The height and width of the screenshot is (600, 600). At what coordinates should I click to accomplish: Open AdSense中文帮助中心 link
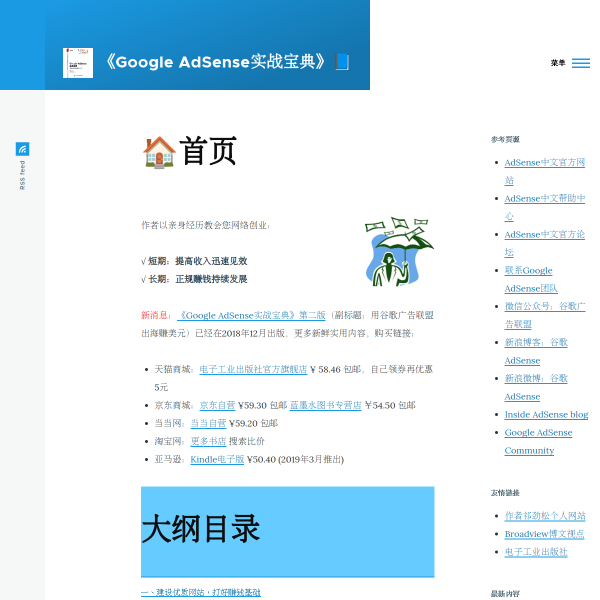tap(545, 207)
